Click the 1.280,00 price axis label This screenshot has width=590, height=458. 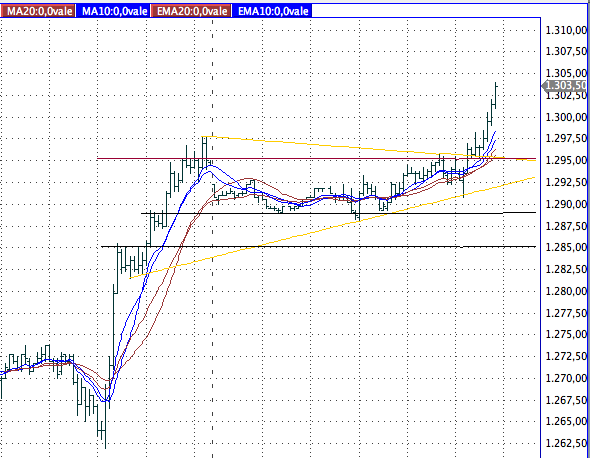click(566, 291)
